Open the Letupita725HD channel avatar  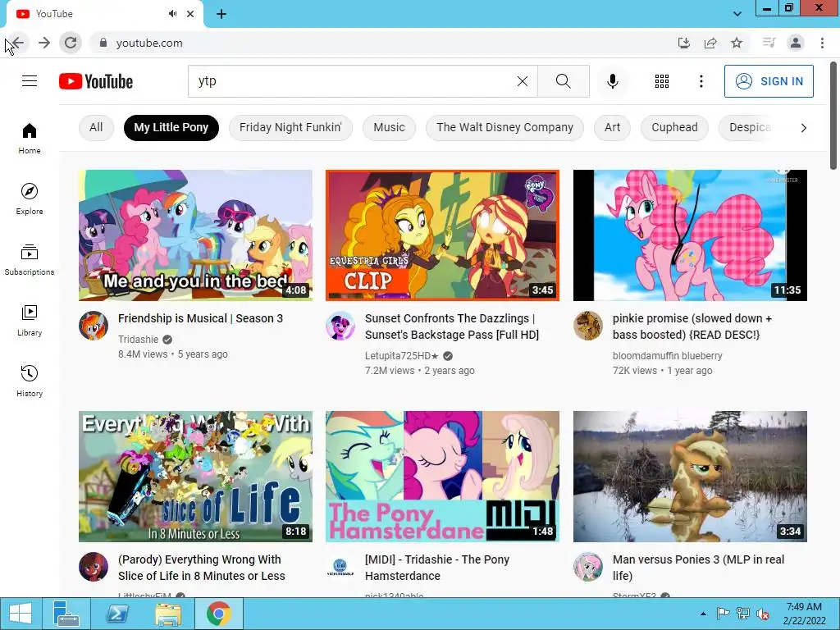coord(340,325)
